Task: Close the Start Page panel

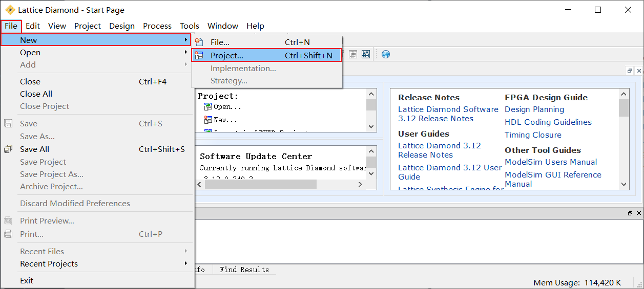Action: pos(639,71)
